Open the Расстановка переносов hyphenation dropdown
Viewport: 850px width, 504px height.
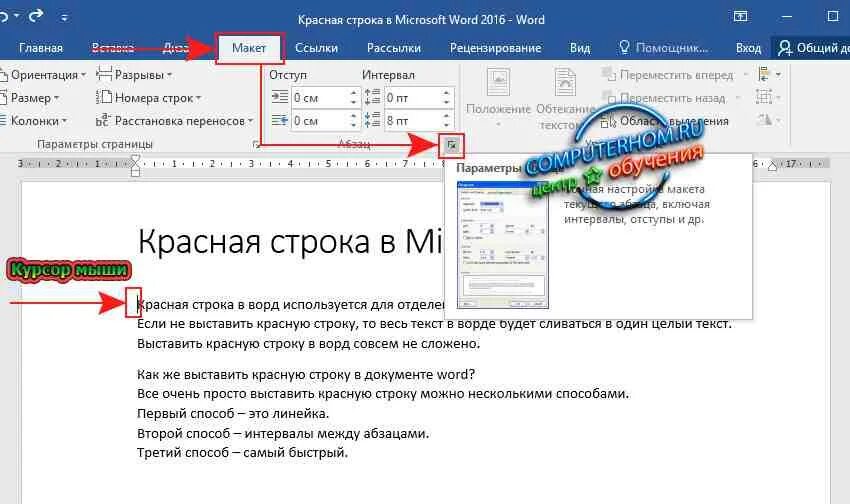(x=175, y=121)
